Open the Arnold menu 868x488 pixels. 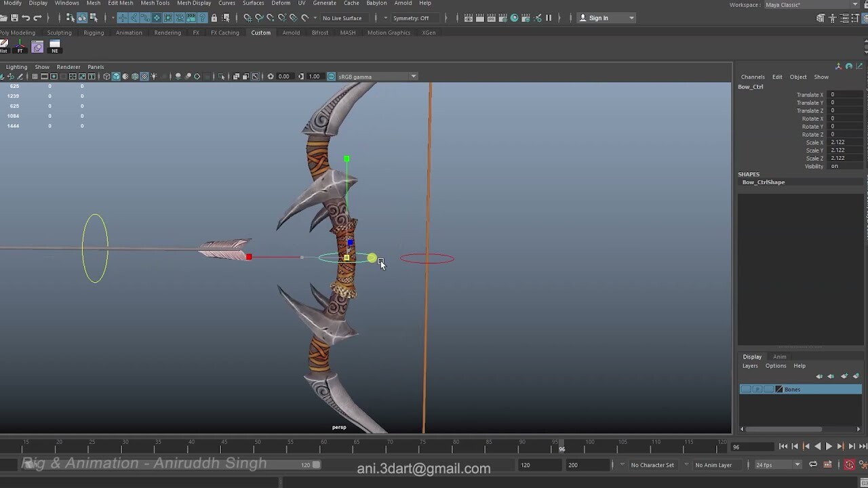[403, 3]
